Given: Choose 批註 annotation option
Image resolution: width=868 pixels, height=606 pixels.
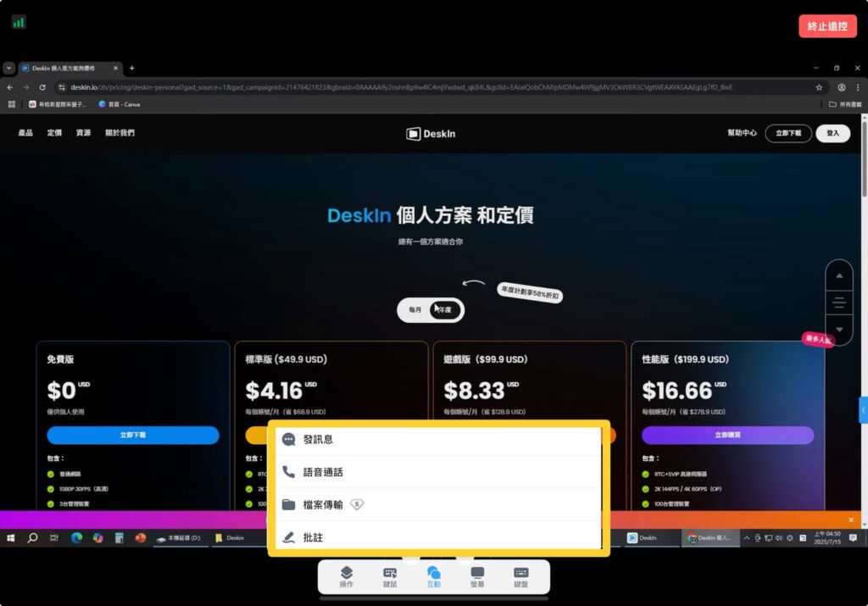Looking at the screenshot, I should 438,537.
